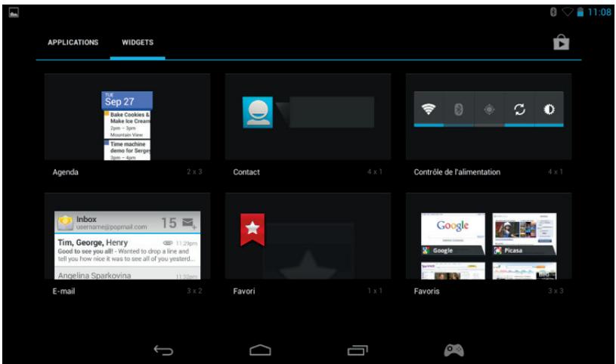Switch to the Applications tab
This screenshot has width=616, height=364.
pos(73,42)
